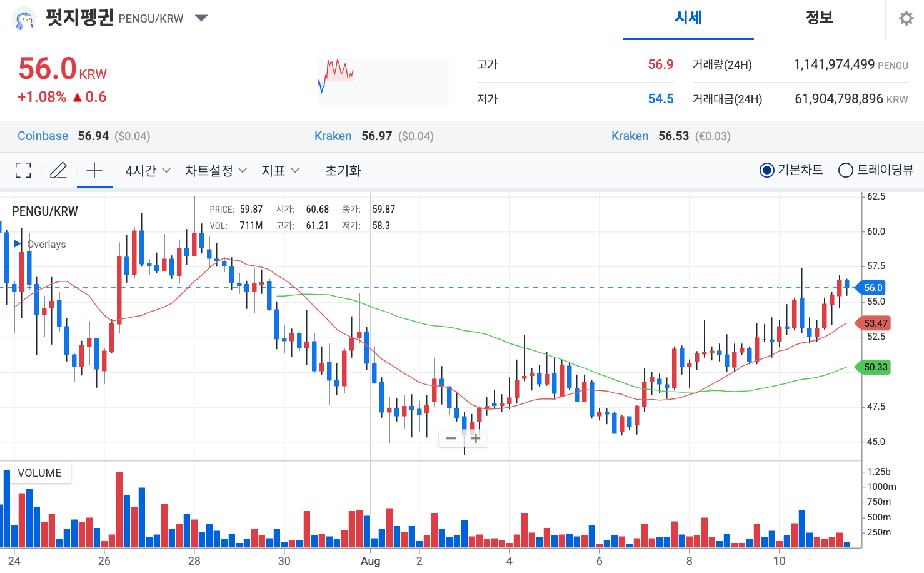Select the 기본차트 radio option
Viewport: 924px width, 573px height.
coord(766,170)
